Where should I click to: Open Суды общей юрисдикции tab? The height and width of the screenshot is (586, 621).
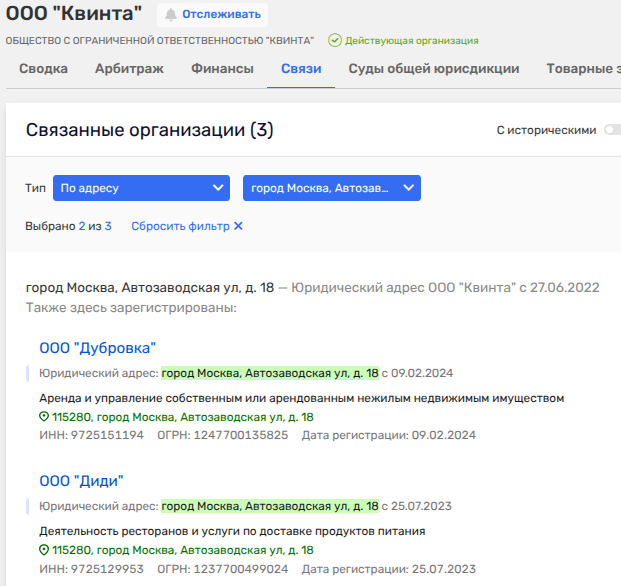coord(433,69)
